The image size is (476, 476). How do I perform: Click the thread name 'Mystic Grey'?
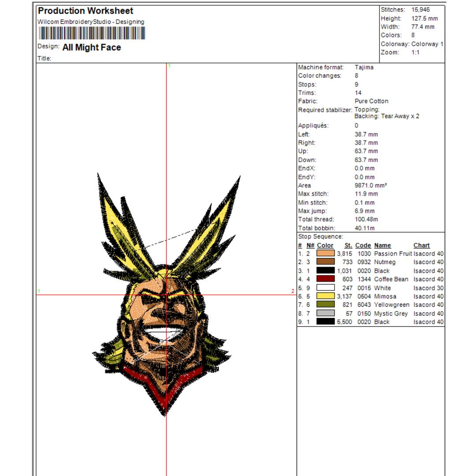(x=390, y=313)
